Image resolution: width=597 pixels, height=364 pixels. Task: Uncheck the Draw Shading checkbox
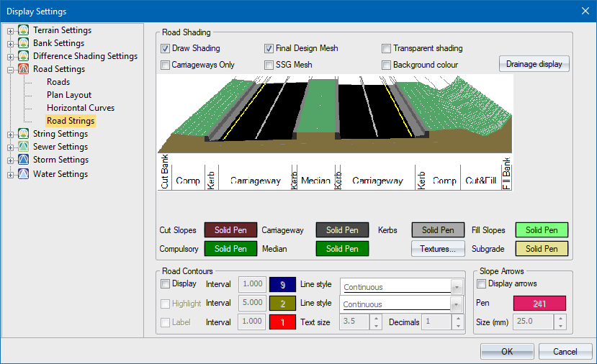166,49
